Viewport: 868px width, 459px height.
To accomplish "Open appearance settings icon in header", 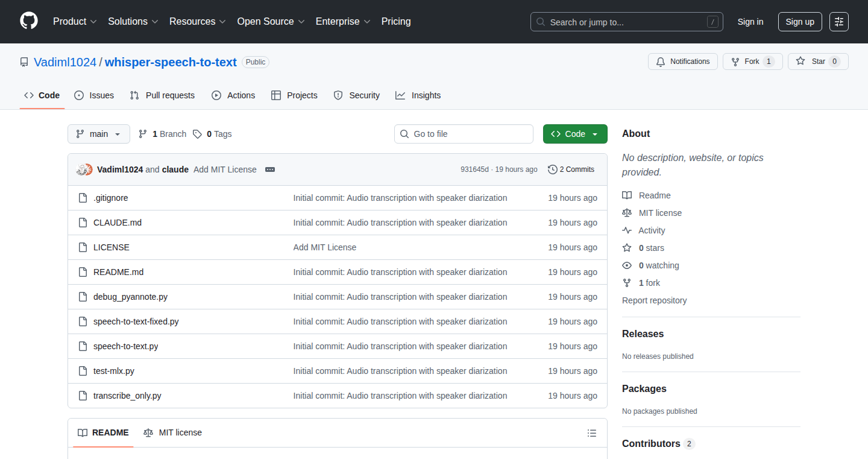I will 839,22.
